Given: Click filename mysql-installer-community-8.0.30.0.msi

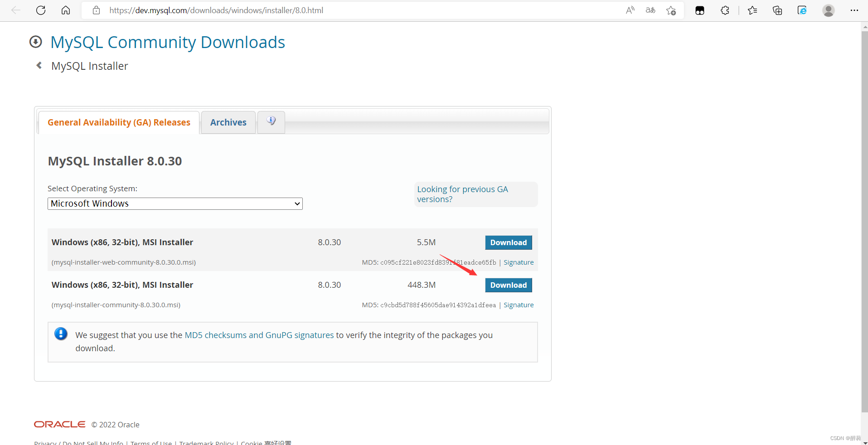Looking at the screenshot, I should click(116, 305).
